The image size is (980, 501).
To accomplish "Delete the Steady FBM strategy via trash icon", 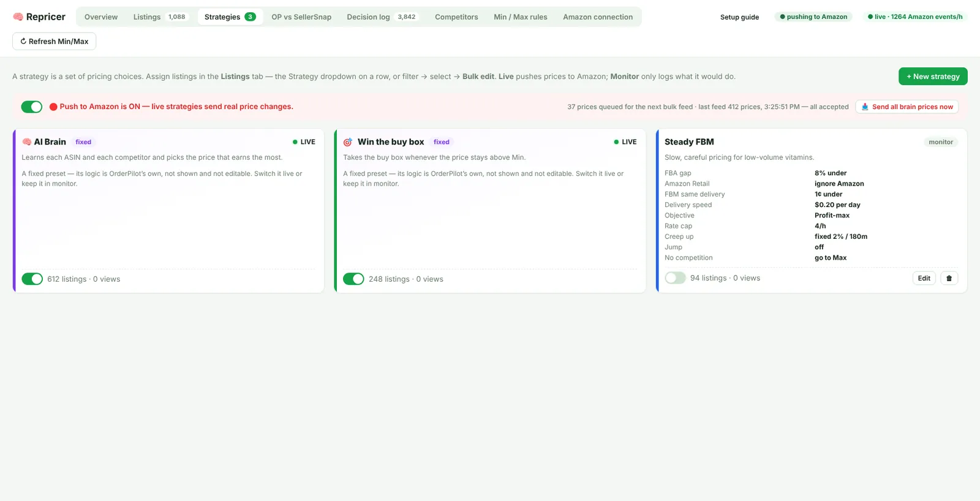I will point(949,278).
